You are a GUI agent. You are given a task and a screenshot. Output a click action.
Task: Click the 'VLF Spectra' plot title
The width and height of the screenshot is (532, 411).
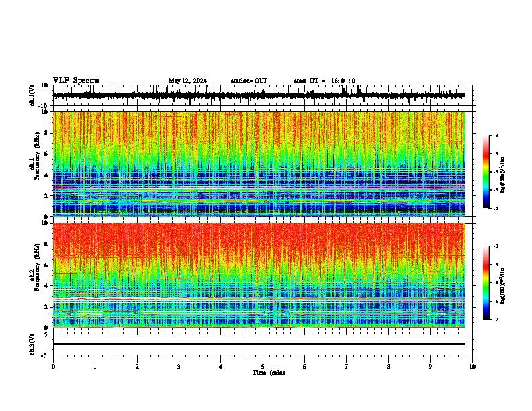(76, 81)
